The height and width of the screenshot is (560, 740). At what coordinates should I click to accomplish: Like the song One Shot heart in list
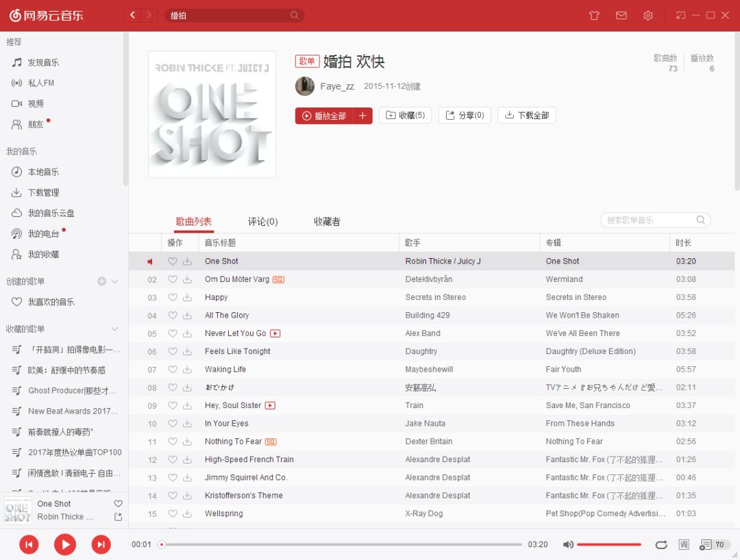(173, 261)
